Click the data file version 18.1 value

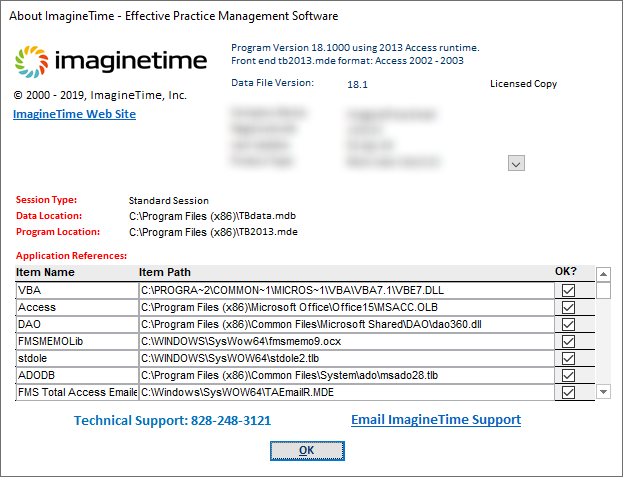click(x=357, y=85)
